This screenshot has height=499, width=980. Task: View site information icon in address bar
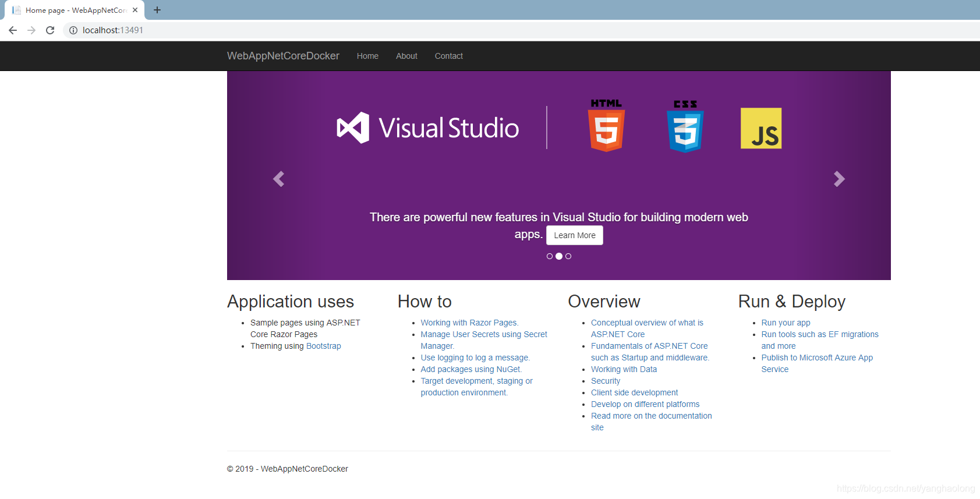(x=73, y=30)
